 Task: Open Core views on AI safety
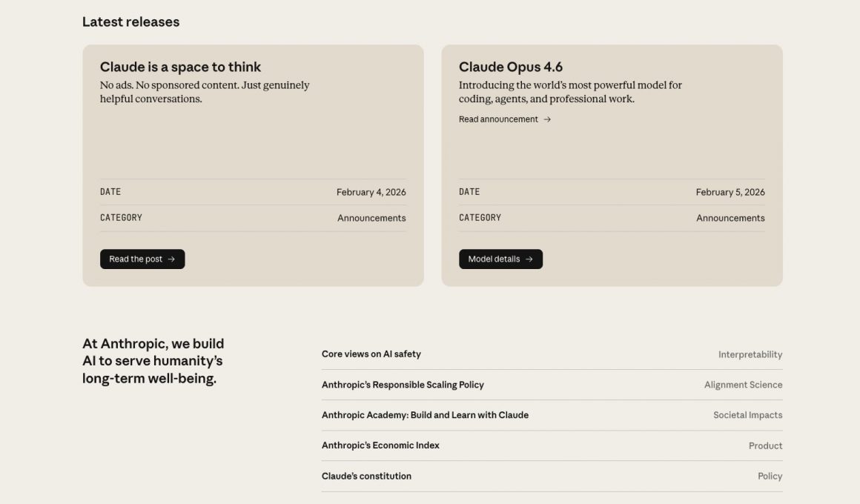tap(371, 354)
